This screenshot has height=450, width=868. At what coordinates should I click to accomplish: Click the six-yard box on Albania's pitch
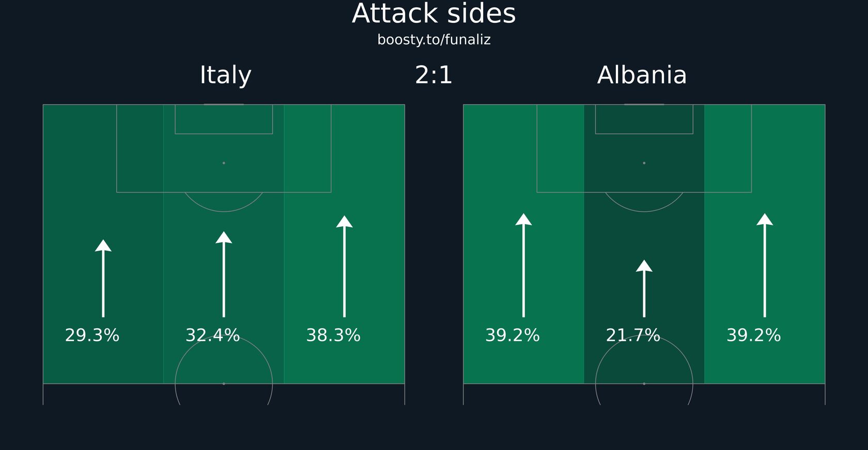click(x=644, y=119)
